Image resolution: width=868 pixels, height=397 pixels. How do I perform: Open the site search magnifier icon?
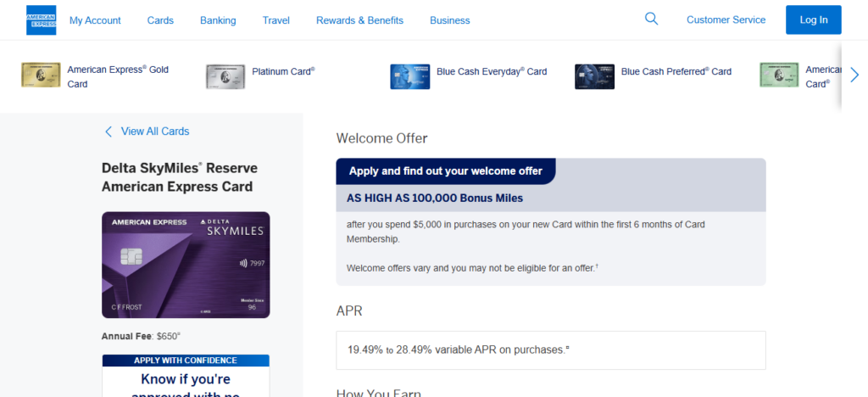coord(652,19)
